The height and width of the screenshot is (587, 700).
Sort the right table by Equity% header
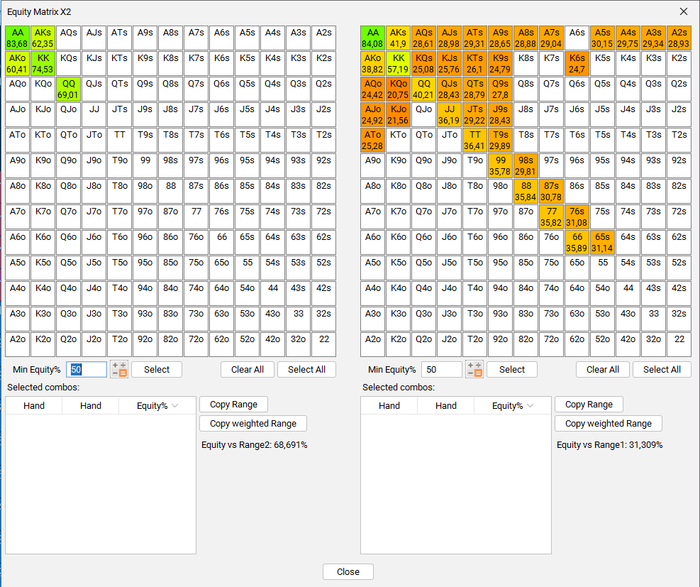point(512,406)
